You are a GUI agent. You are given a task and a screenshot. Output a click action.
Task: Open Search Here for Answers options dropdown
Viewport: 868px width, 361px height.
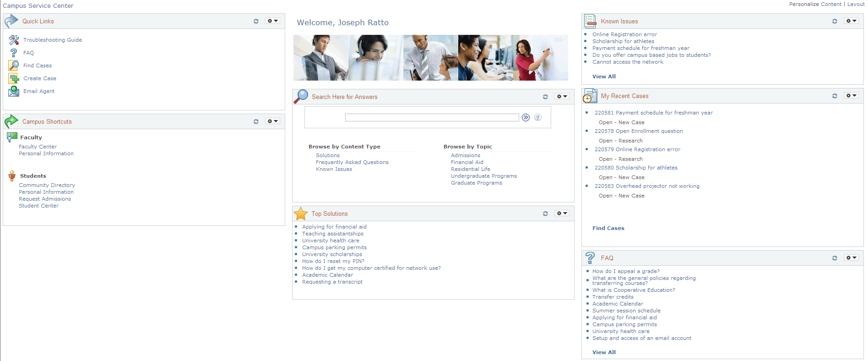[562, 97]
